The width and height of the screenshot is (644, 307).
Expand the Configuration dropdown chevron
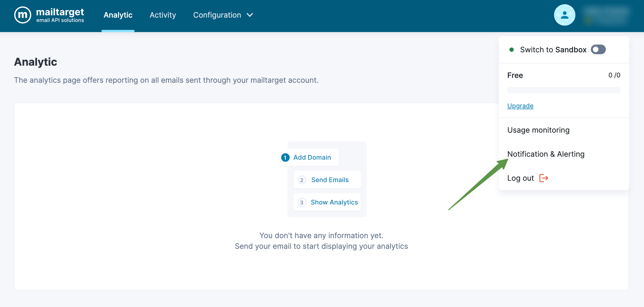click(250, 15)
